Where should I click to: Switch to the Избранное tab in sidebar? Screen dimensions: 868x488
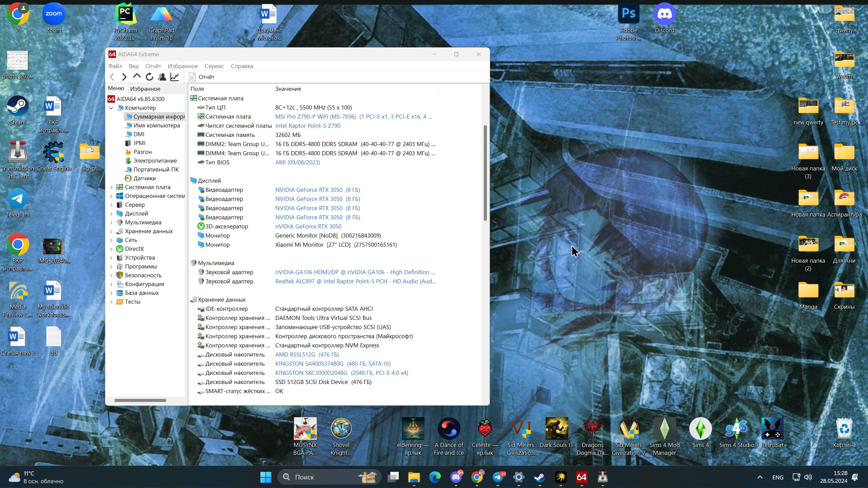145,89
